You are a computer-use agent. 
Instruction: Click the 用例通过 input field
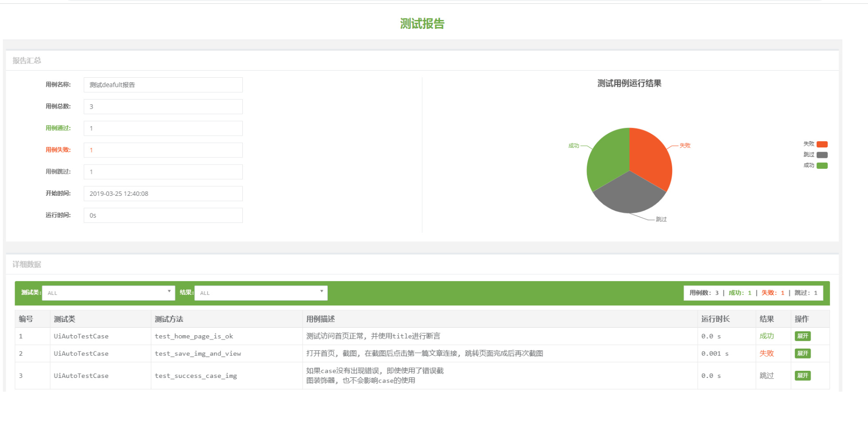coord(163,128)
